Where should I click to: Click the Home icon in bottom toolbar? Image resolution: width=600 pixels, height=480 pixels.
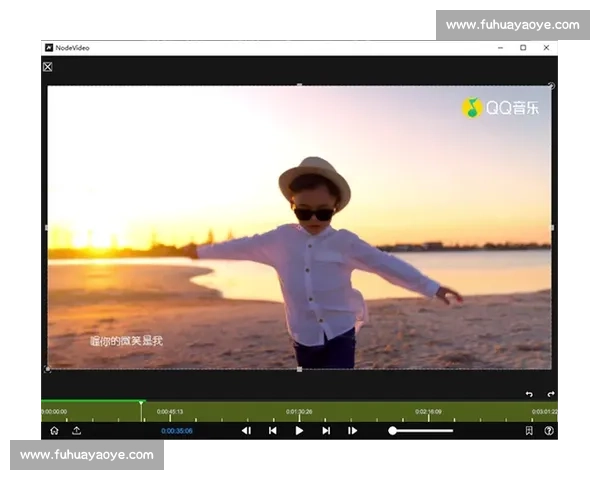pos(54,431)
